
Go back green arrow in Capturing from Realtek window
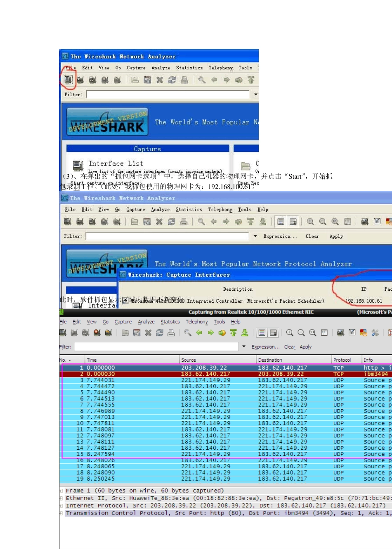(x=199, y=333)
